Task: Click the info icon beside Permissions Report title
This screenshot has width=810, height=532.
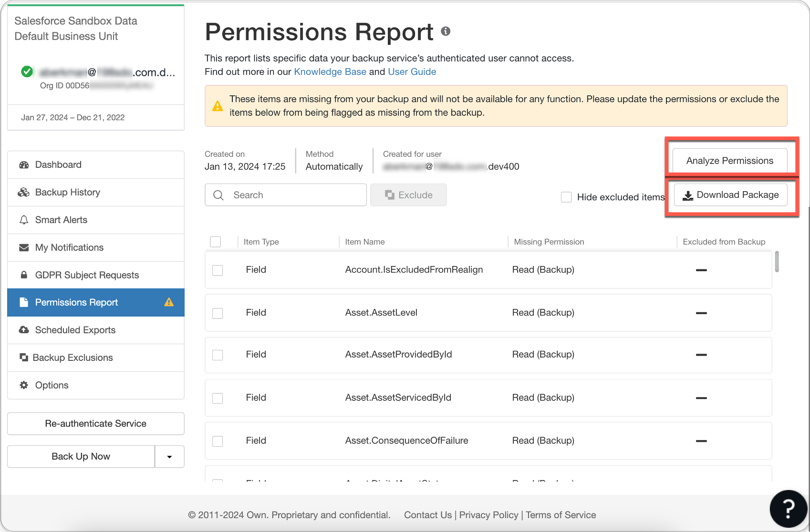Action: click(x=446, y=31)
